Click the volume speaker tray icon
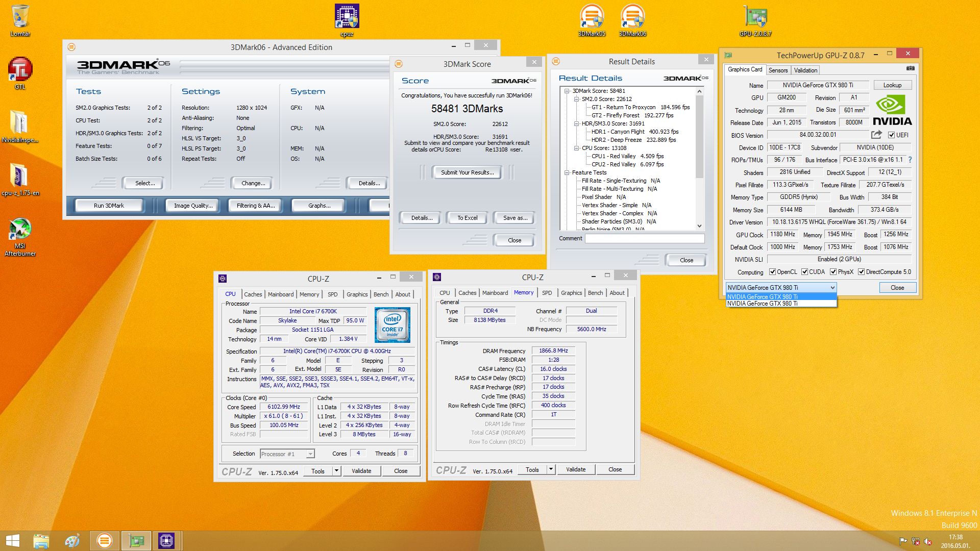 pos(928,541)
